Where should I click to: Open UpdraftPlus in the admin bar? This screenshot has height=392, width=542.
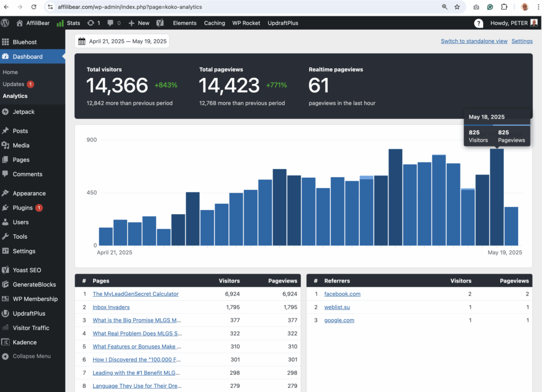tap(283, 23)
